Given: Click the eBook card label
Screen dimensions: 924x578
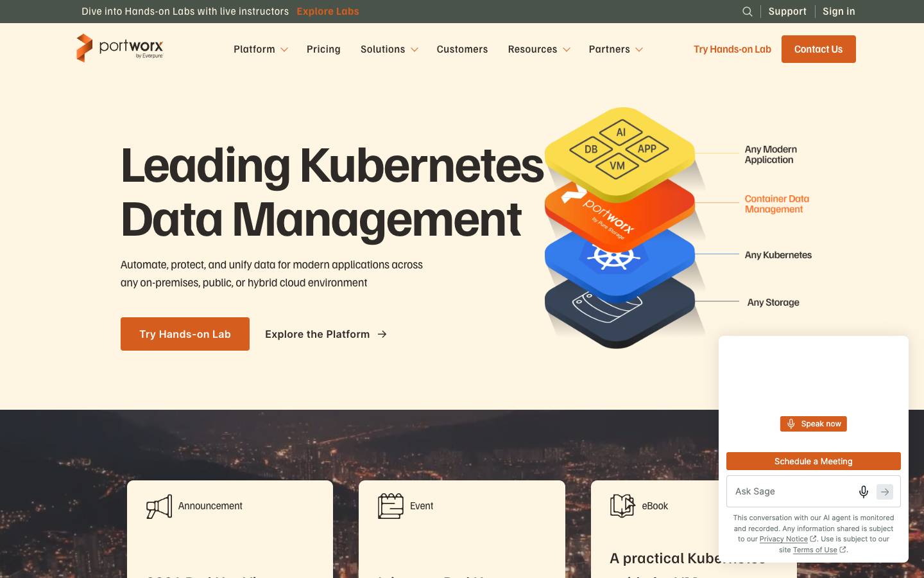Looking at the screenshot, I should coord(655,506).
